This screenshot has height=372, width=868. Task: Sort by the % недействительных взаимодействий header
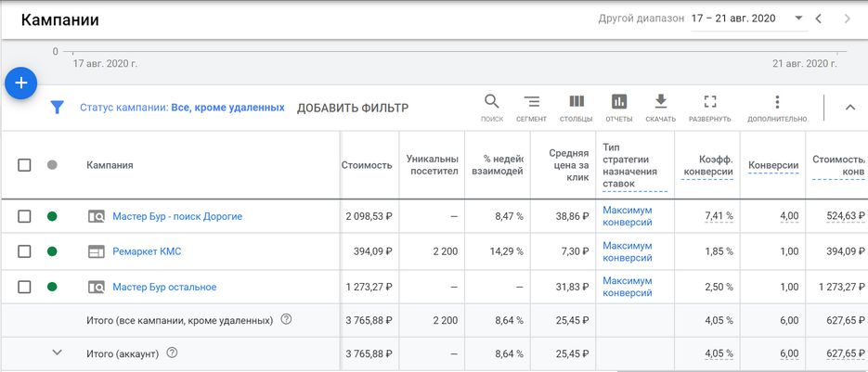[497, 165]
